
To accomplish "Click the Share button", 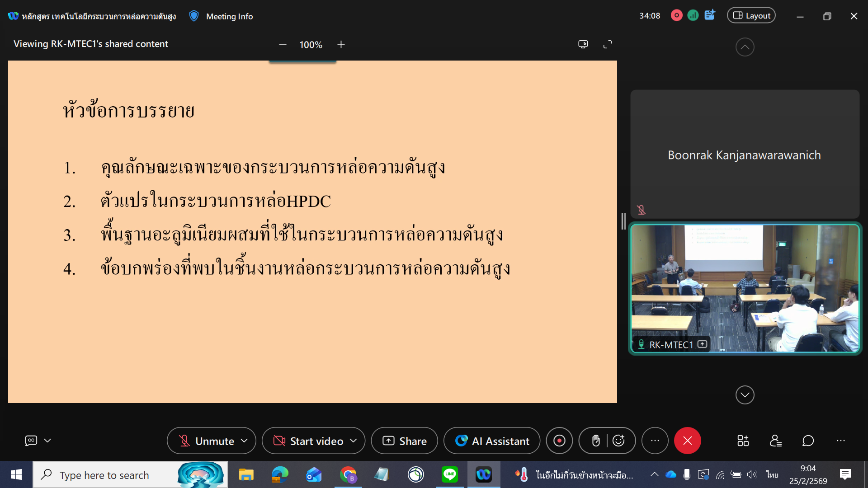I will tap(404, 441).
